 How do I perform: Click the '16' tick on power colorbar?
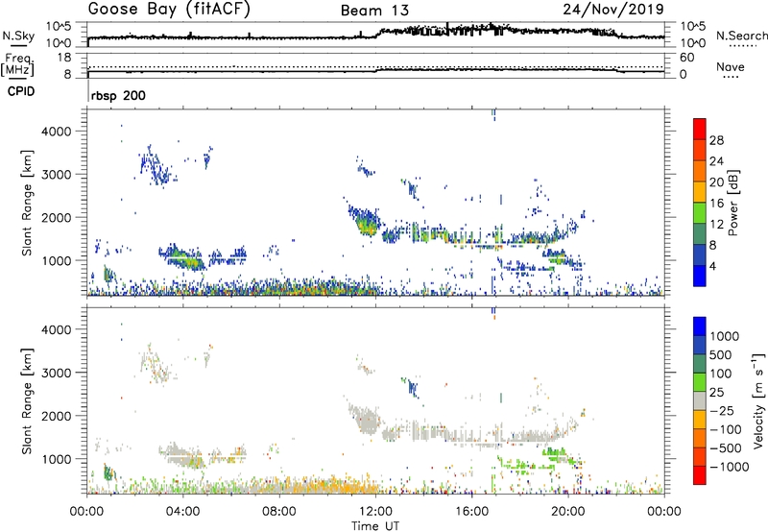tap(716, 204)
